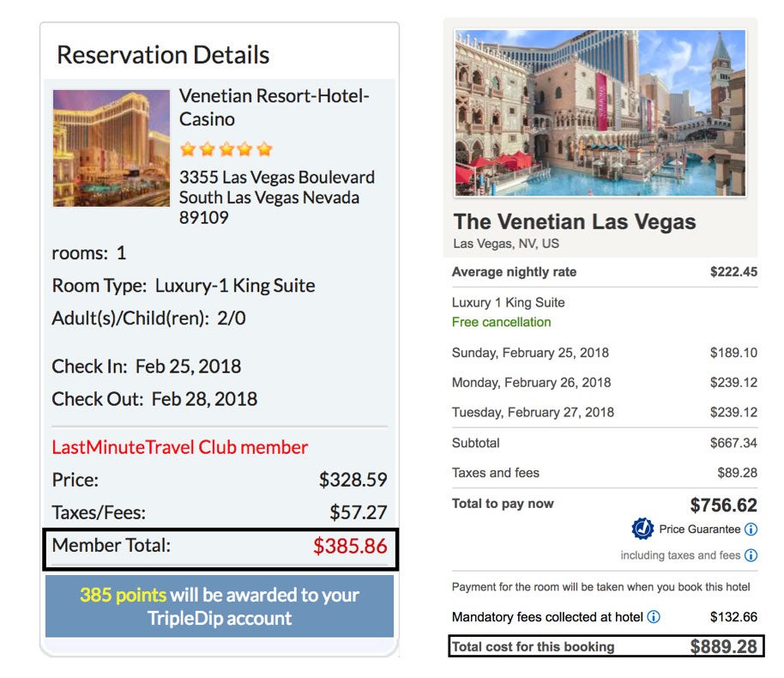Click the info icon beside including taxes and fees

tap(751, 555)
